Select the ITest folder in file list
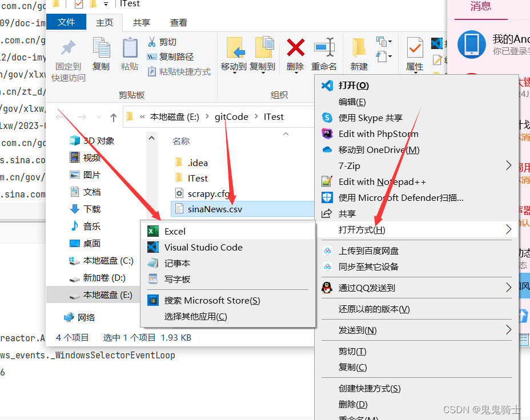Screen dimensions: 530x420 [191, 178]
